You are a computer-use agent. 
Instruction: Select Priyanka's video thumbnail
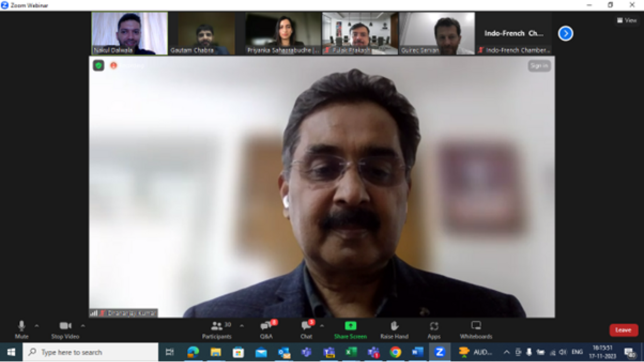(283, 33)
